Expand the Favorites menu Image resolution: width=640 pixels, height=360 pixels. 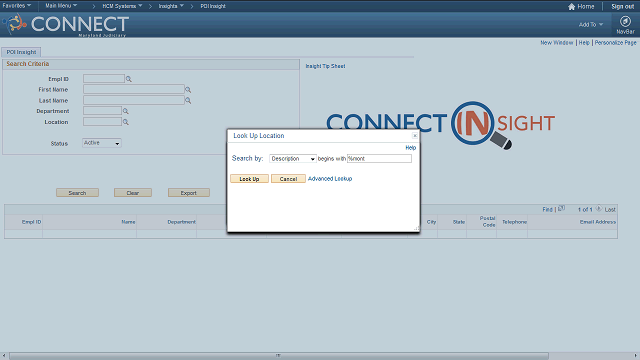tap(16, 6)
